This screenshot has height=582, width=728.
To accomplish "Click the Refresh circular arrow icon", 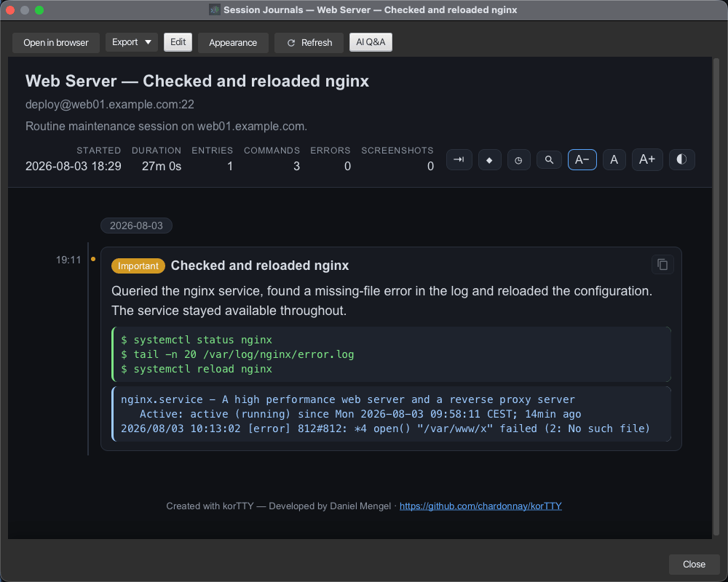I will [x=292, y=43].
